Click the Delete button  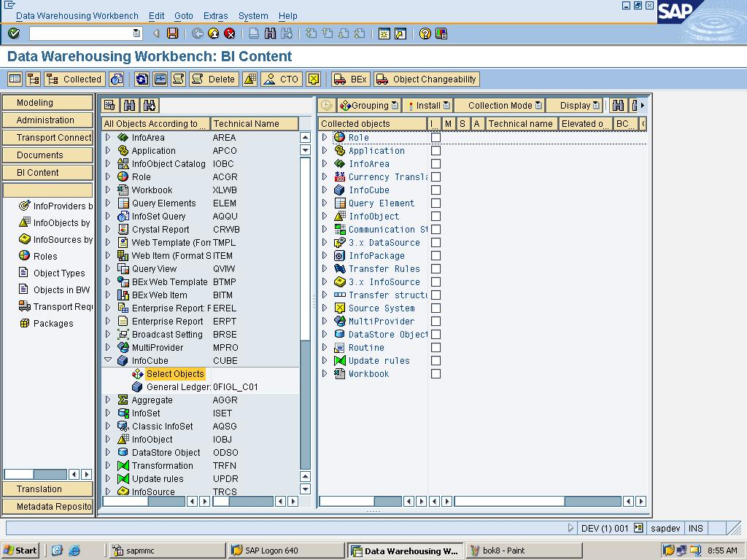(214, 79)
